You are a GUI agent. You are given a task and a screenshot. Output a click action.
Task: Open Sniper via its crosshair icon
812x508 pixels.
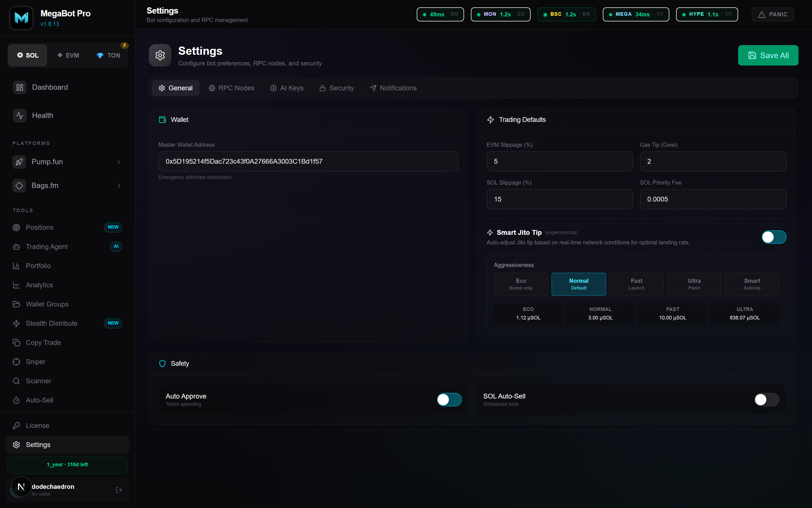pos(16,362)
